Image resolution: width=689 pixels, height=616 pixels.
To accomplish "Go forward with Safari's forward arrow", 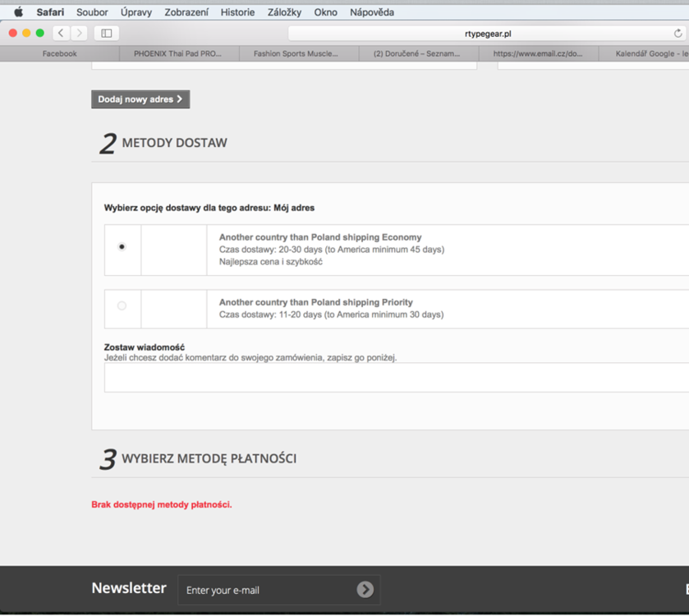I will click(79, 33).
